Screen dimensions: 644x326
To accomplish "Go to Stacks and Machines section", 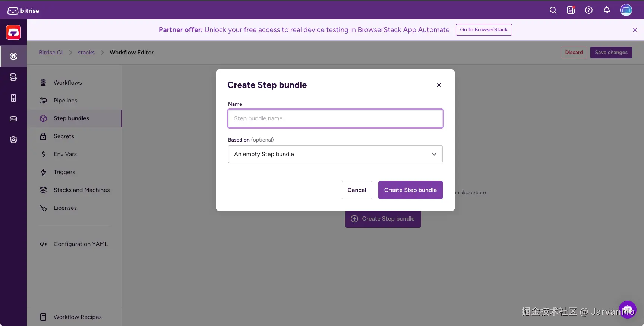I will pos(81,190).
